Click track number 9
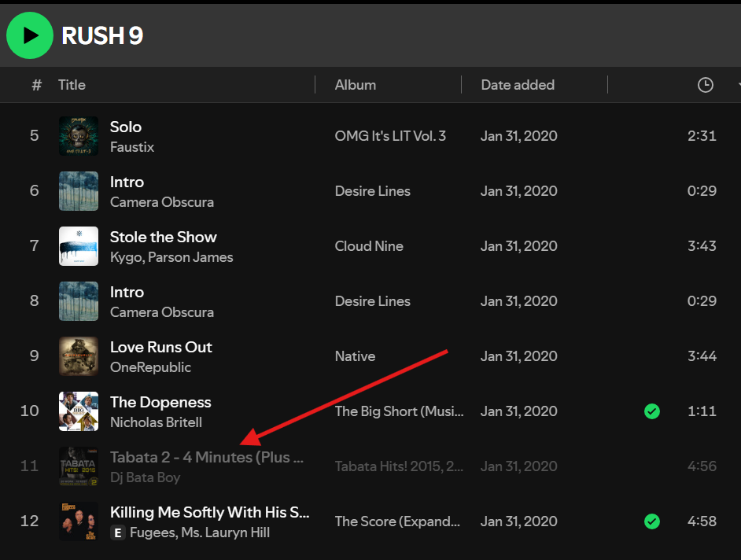This screenshot has height=560, width=741. point(34,356)
